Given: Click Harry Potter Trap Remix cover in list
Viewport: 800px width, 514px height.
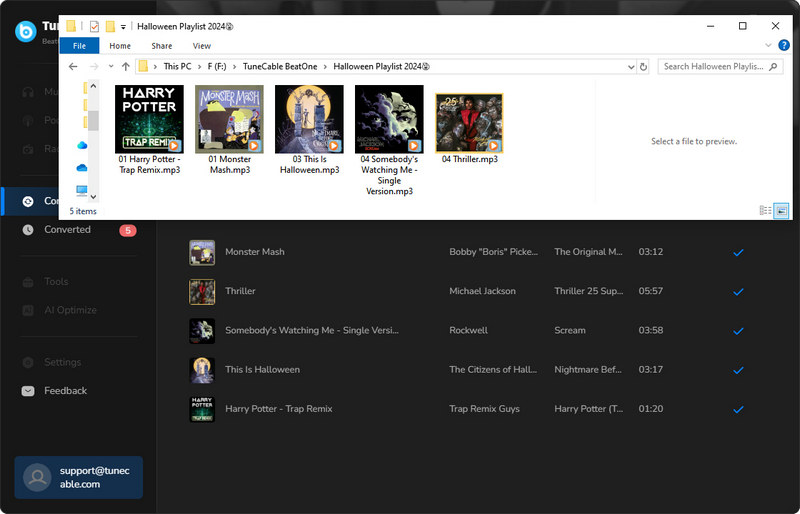Looking at the screenshot, I should (x=202, y=409).
